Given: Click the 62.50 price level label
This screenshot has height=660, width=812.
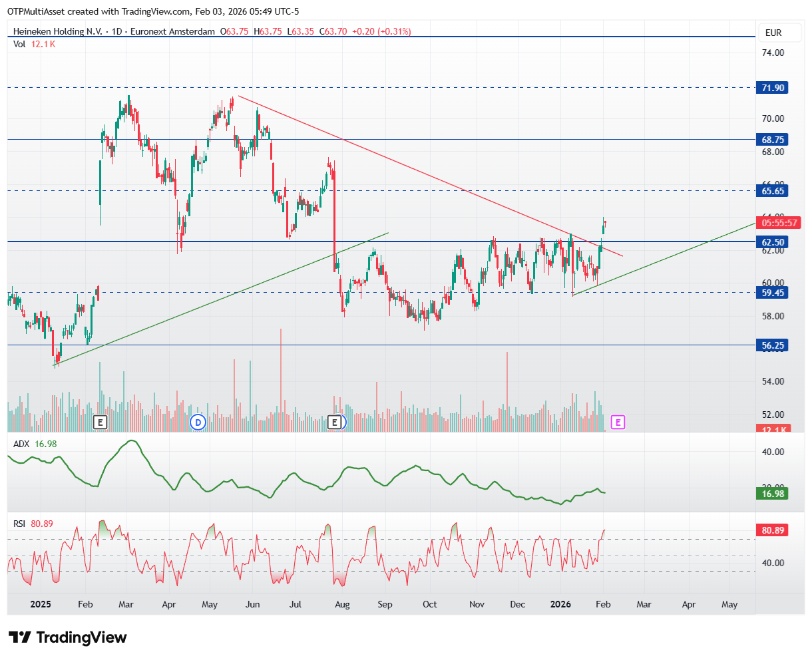Looking at the screenshot, I should click(773, 242).
